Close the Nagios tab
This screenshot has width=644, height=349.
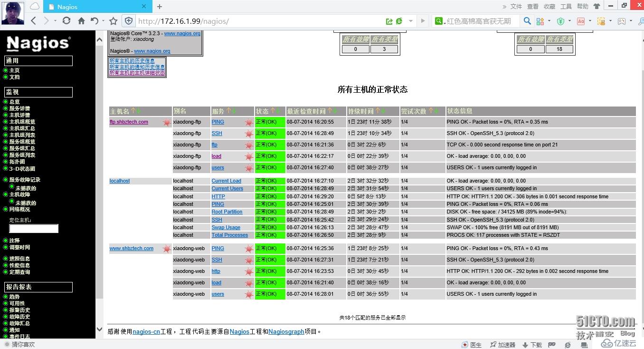[144, 7]
